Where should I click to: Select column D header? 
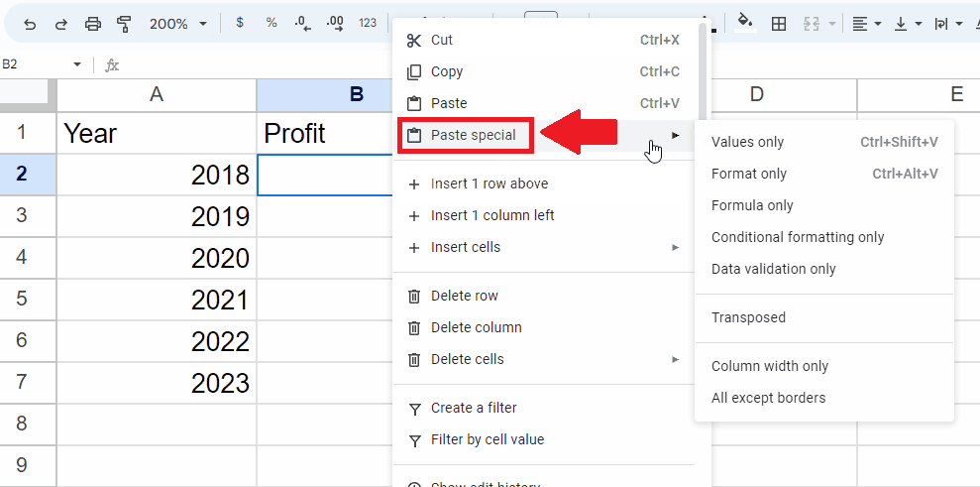pyautogui.click(x=784, y=94)
